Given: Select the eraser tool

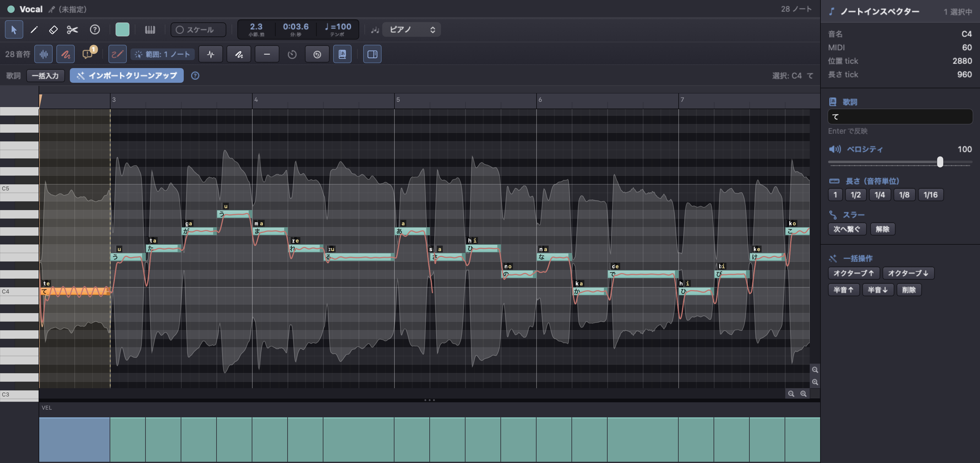Looking at the screenshot, I should [x=53, y=30].
